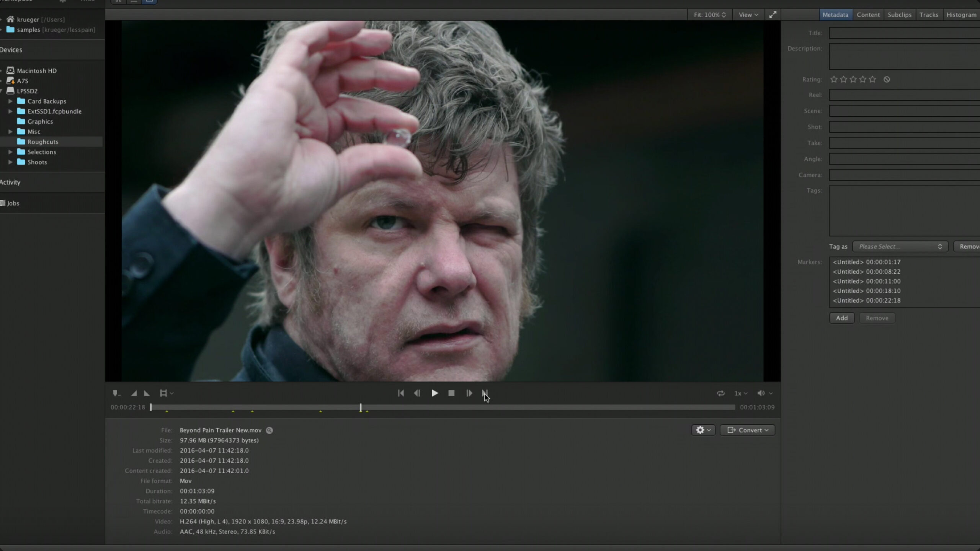Jump to the start of the clip
The width and height of the screenshot is (980, 551).
pyautogui.click(x=401, y=393)
